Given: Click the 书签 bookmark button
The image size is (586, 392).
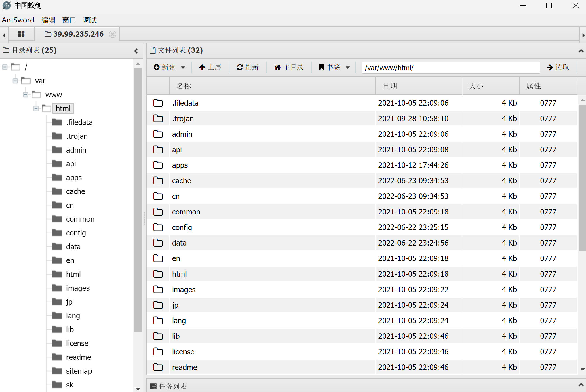Looking at the screenshot, I should point(330,67).
